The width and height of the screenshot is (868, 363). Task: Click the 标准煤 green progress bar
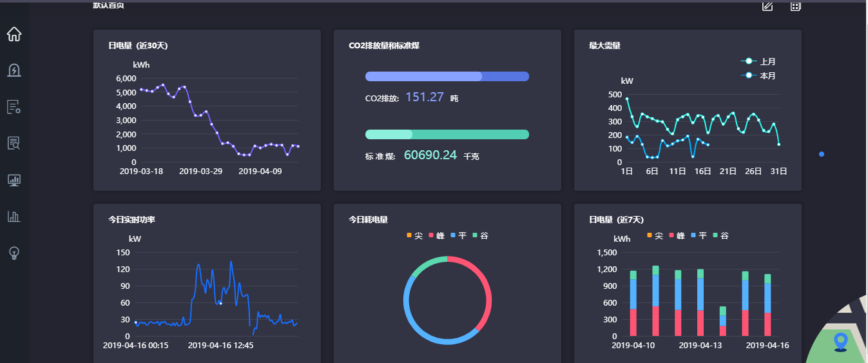tap(447, 135)
